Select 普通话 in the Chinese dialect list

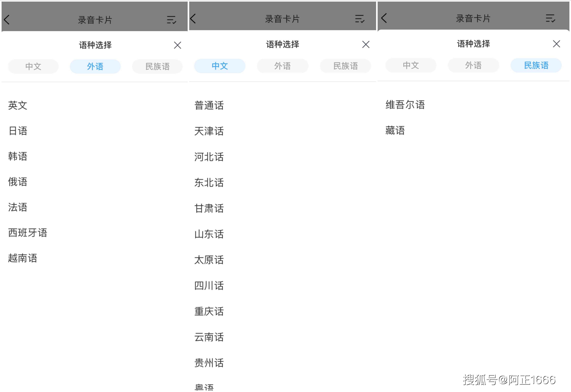[209, 106]
